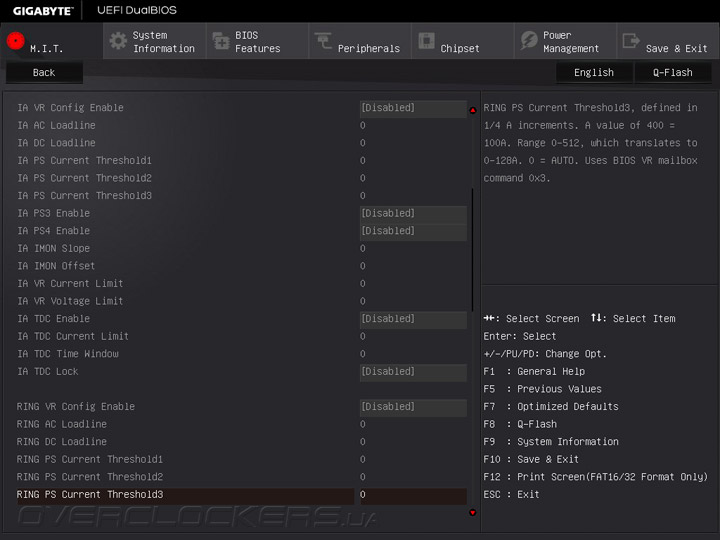Select the RING VR Config Enable label

click(76, 407)
